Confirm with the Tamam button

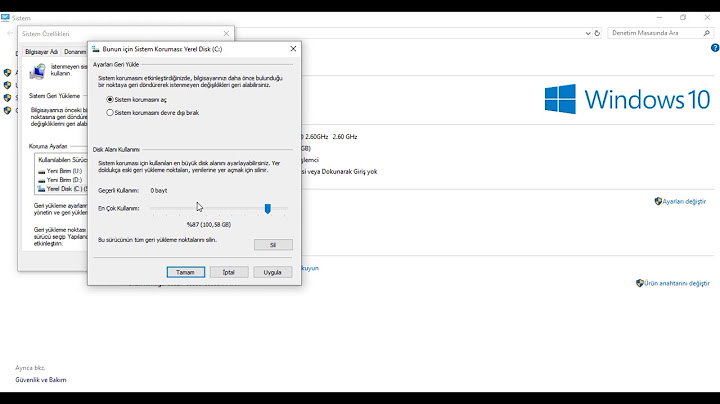pos(186,272)
